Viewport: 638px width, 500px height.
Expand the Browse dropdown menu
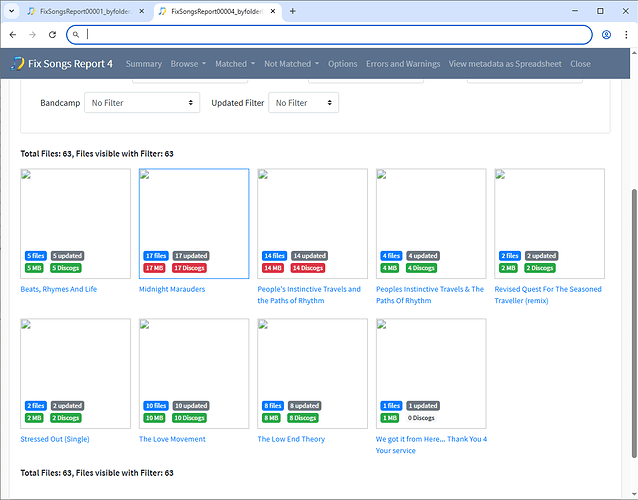pyautogui.click(x=188, y=64)
